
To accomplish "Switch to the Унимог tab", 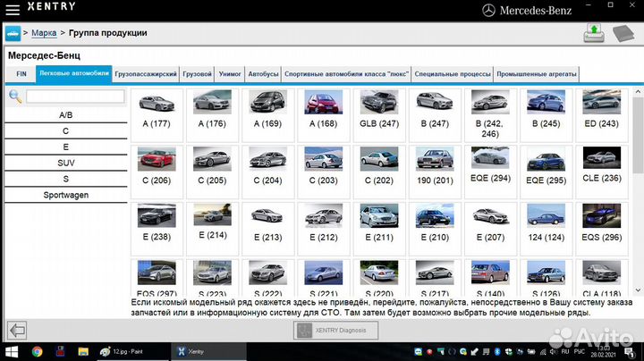I will [x=230, y=74].
